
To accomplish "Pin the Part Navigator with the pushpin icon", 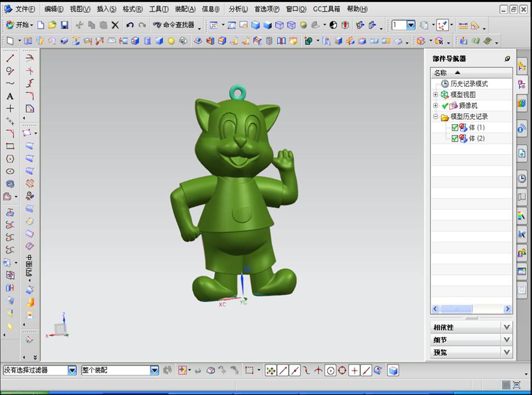I will [507, 59].
